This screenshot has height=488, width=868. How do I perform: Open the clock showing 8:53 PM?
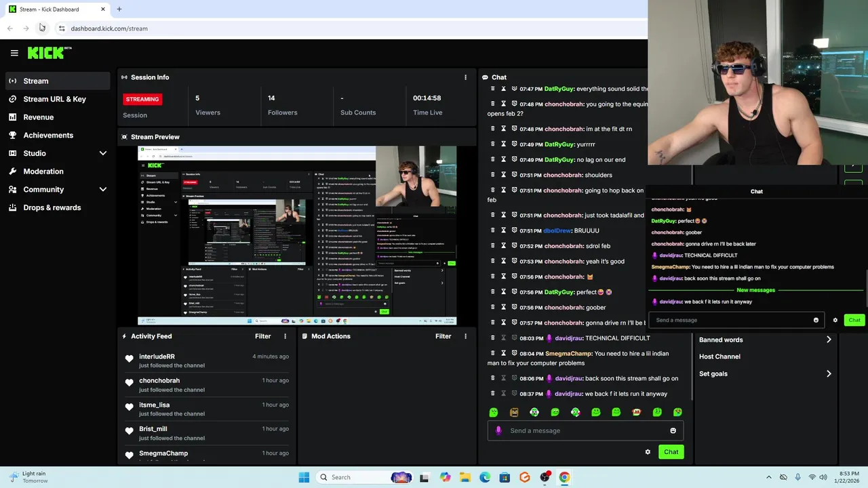(x=846, y=477)
